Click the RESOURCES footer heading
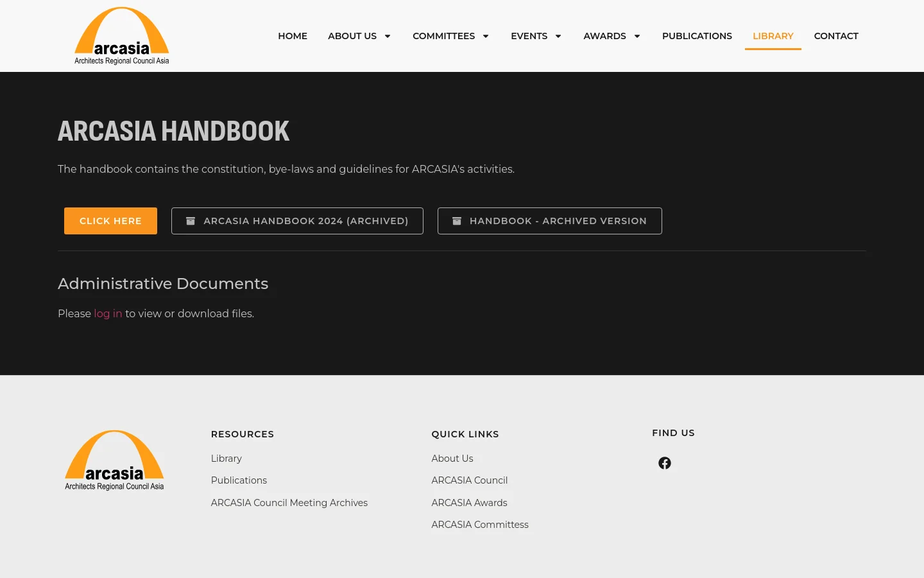The width and height of the screenshot is (924, 578). click(243, 434)
